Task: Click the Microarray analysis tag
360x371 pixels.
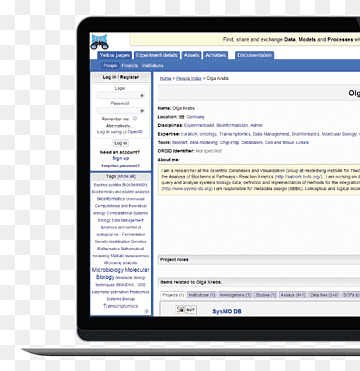Action: pyautogui.click(x=120, y=263)
